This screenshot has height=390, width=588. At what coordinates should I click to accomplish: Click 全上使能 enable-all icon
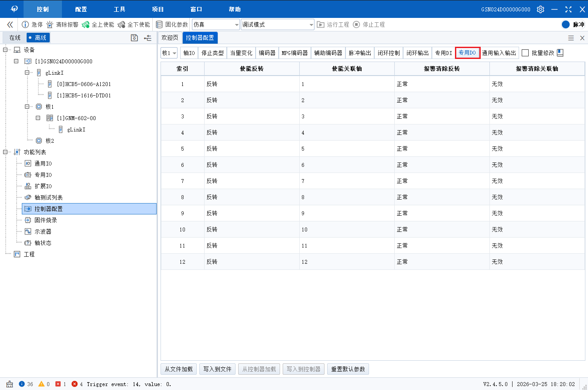86,25
